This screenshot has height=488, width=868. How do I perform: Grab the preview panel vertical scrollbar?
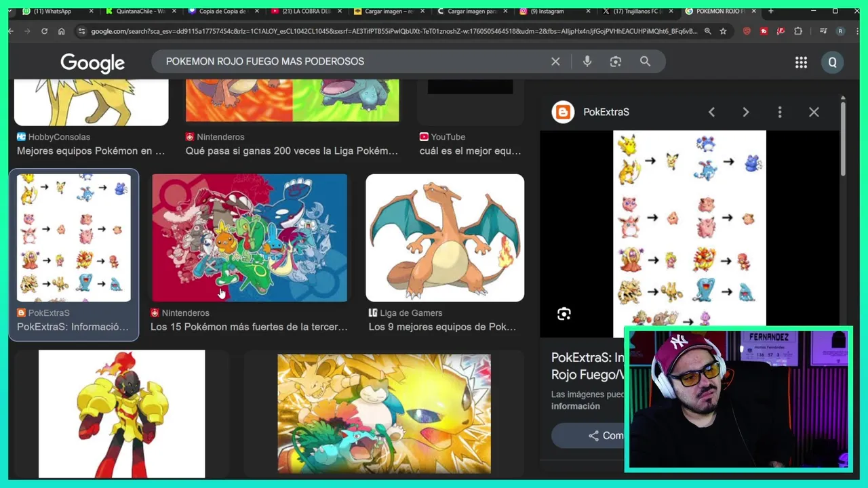point(843,139)
